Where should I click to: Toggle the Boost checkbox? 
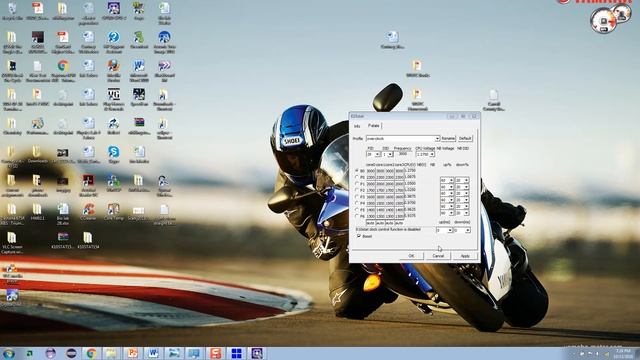click(359, 236)
